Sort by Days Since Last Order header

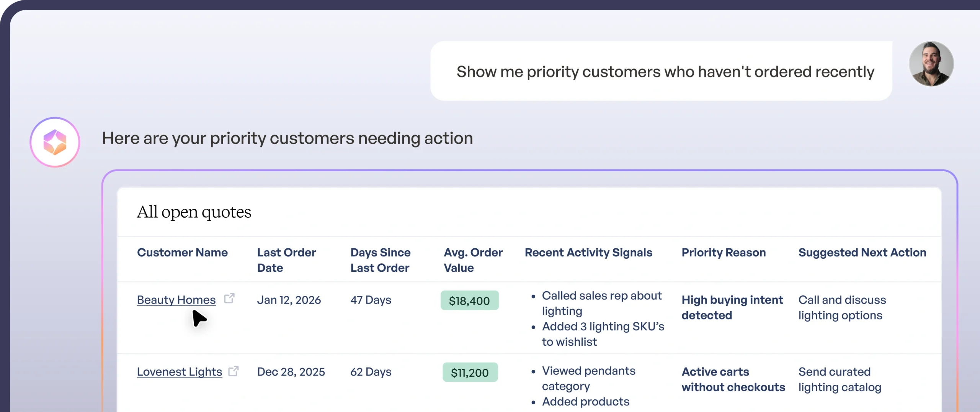[380, 260]
